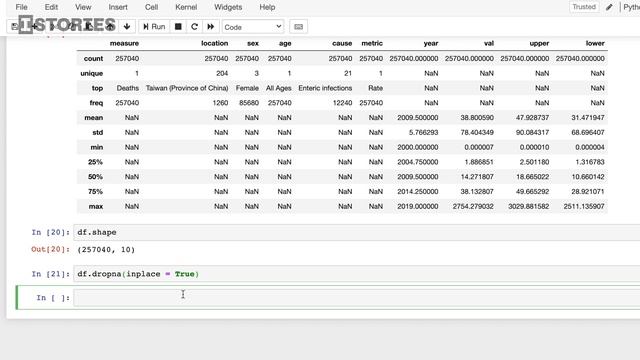Click the 'Deaths' cell in top row
The height and width of the screenshot is (360, 640).
click(127, 88)
